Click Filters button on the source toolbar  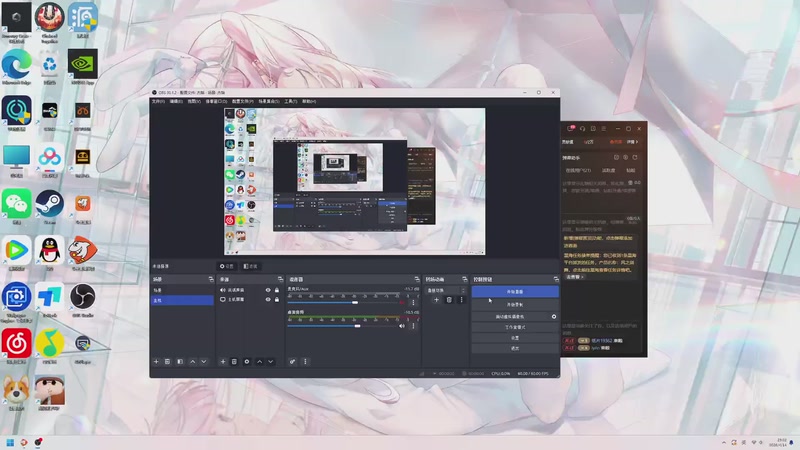coord(251,266)
